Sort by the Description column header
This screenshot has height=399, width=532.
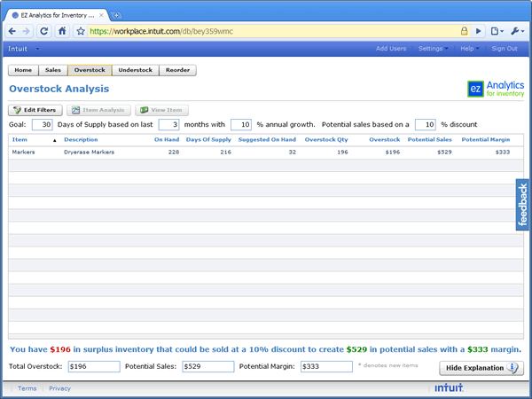pos(81,139)
